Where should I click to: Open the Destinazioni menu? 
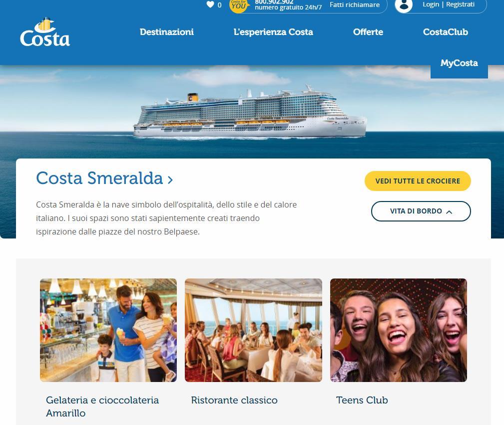[x=166, y=32]
